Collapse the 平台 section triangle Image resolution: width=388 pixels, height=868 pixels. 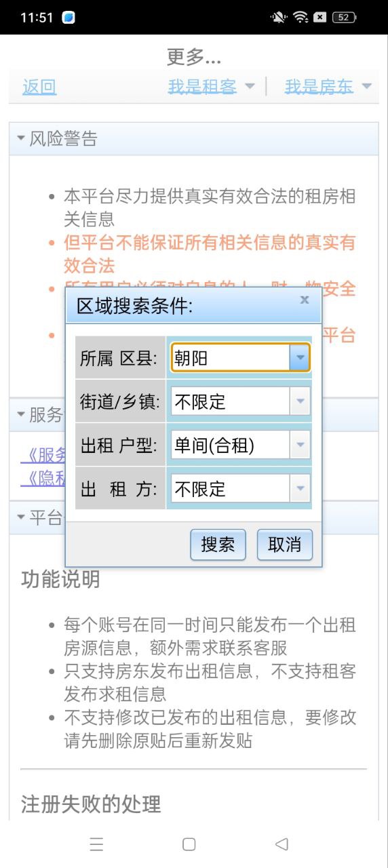[21, 517]
